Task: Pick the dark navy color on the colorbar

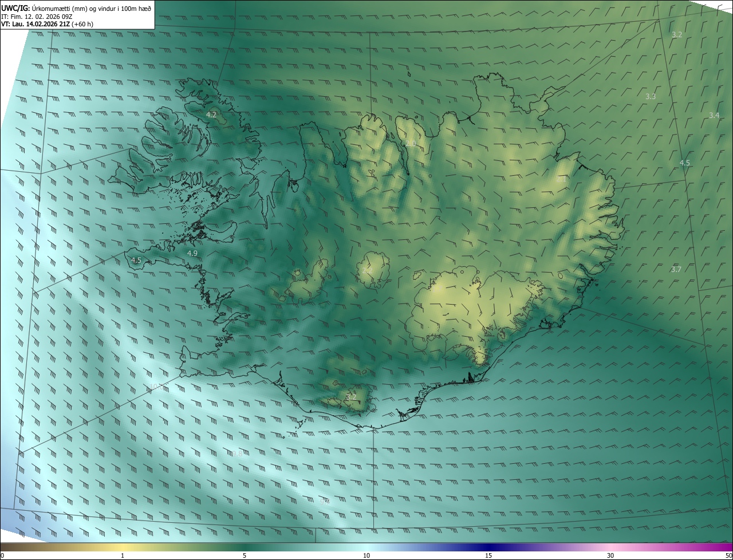Action: click(x=488, y=547)
